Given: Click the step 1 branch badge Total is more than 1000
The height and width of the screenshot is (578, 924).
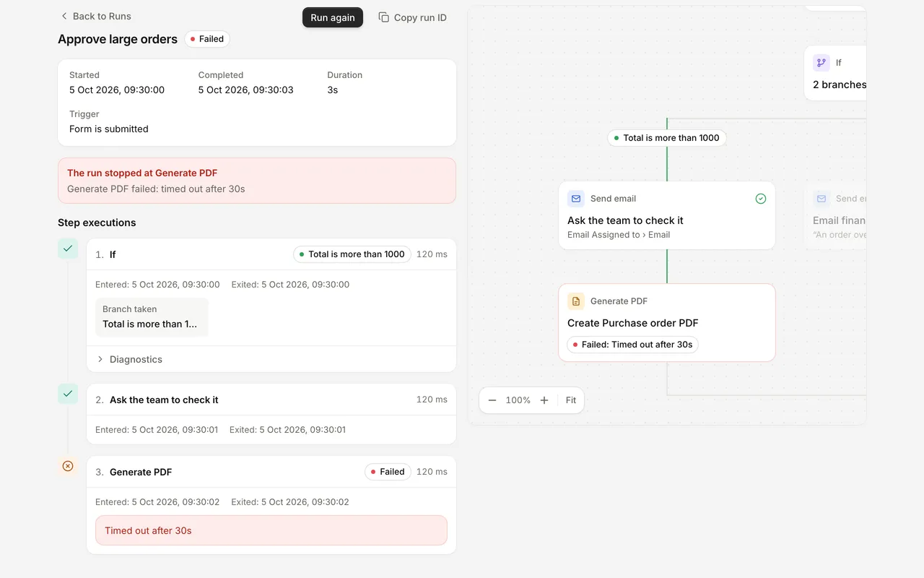Looking at the screenshot, I should [x=352, y=254].
